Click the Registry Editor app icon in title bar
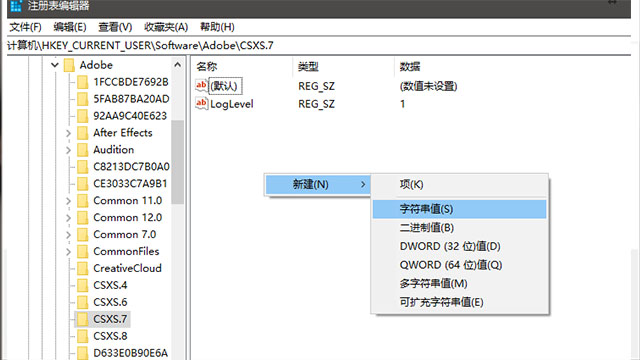Screen dimensions: 640x360 coord(16,6)
